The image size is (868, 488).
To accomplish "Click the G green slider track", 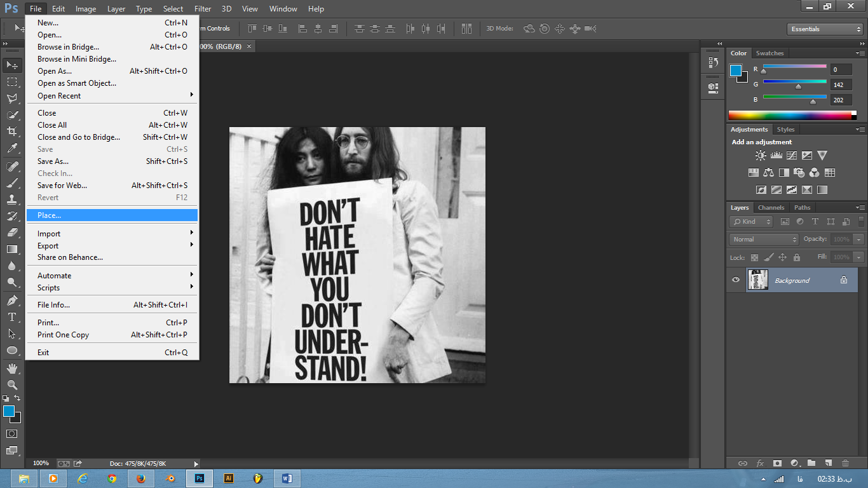I will point(795,82).
